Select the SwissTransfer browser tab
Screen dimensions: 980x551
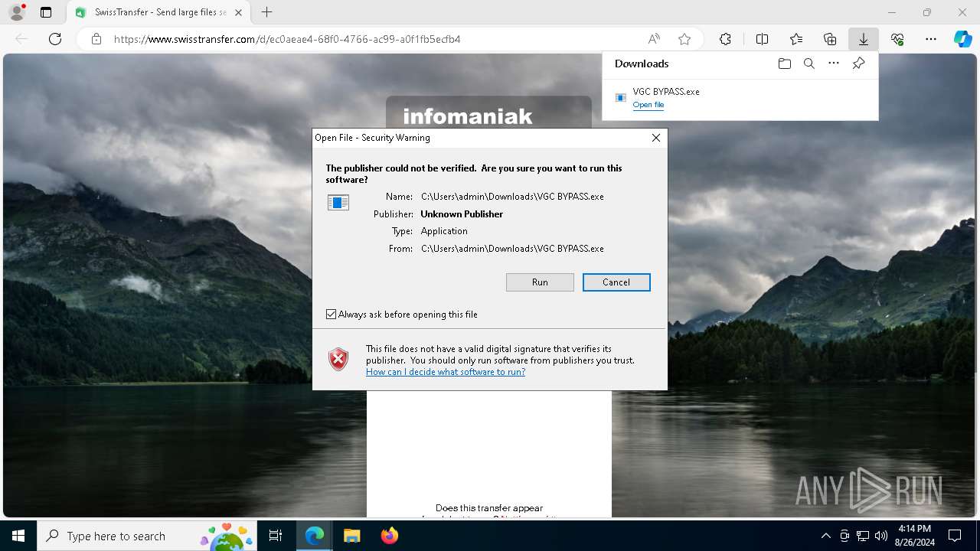click(x=159, y=12)
